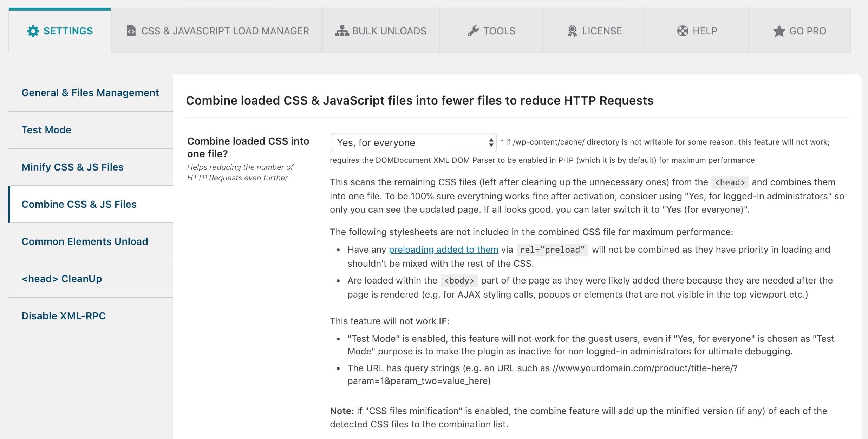Viewport: 868px width, 439px height.
Task: Open the Tools tab label
Action: (499, 31)
